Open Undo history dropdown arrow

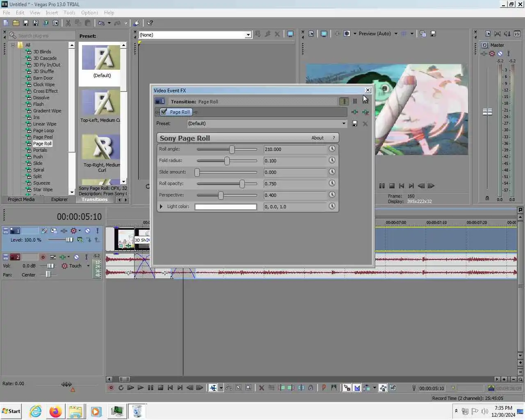[109, 23]
